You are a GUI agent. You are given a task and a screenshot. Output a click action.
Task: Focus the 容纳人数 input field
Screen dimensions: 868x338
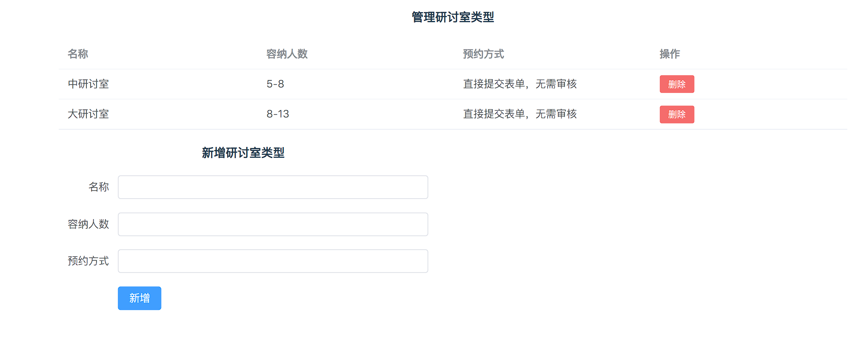[273, 224]
